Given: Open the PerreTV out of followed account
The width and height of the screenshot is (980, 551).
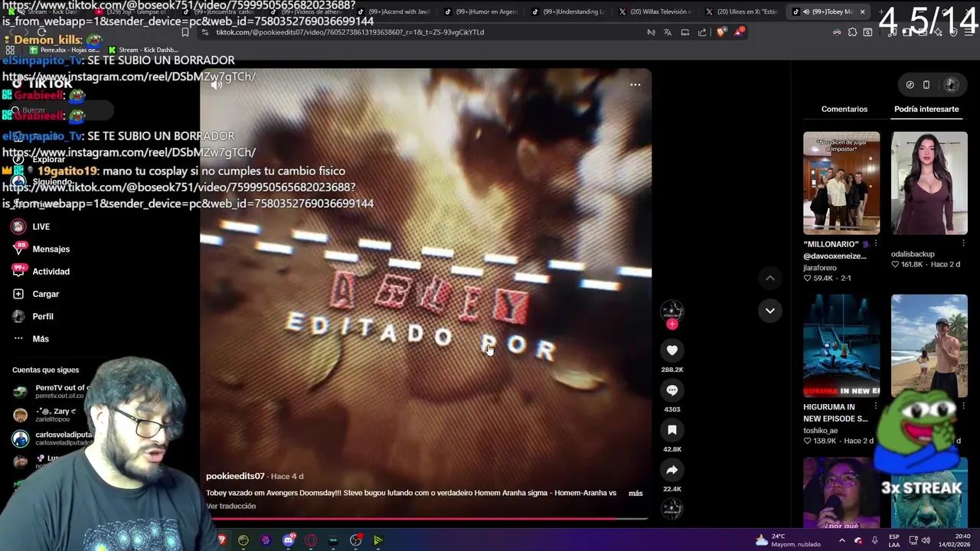Looking at the screenshot, I should [x=51, y=391].
